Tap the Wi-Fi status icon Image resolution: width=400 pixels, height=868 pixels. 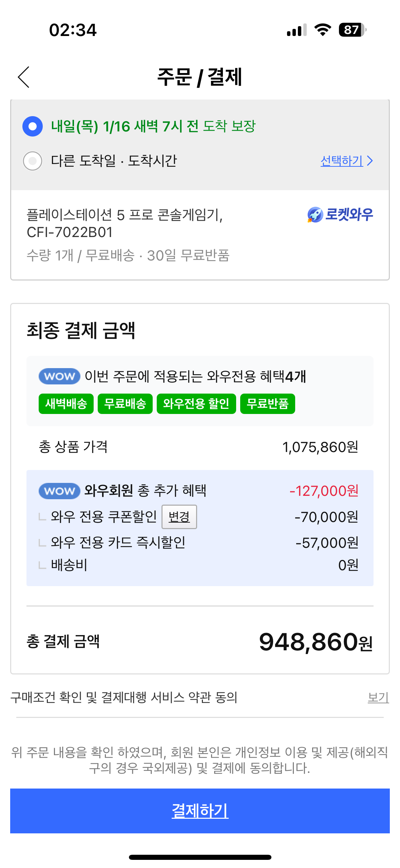coord(323,30)
